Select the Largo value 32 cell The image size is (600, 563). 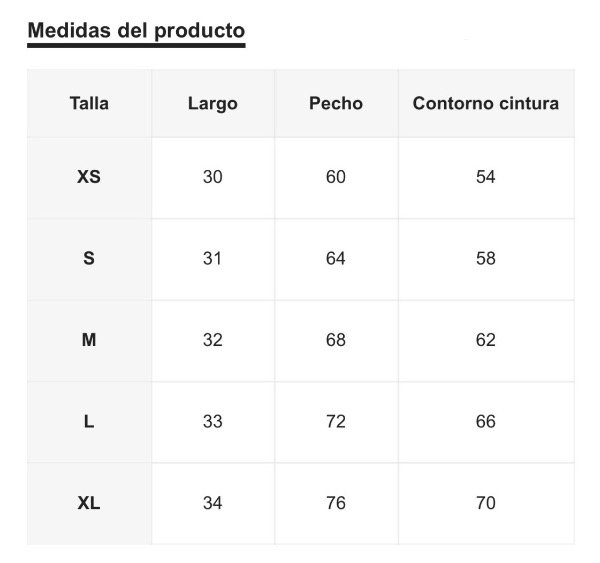tap(213, 341)
